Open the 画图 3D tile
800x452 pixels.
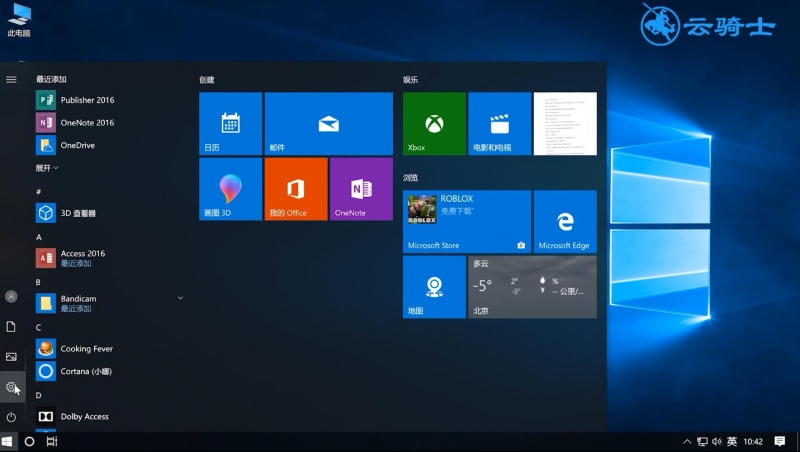pos(230,189)
